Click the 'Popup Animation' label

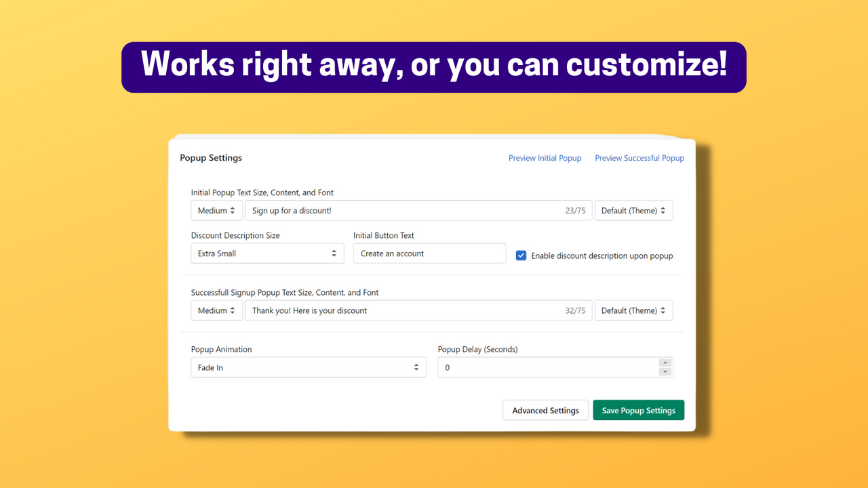click(221, 350)
